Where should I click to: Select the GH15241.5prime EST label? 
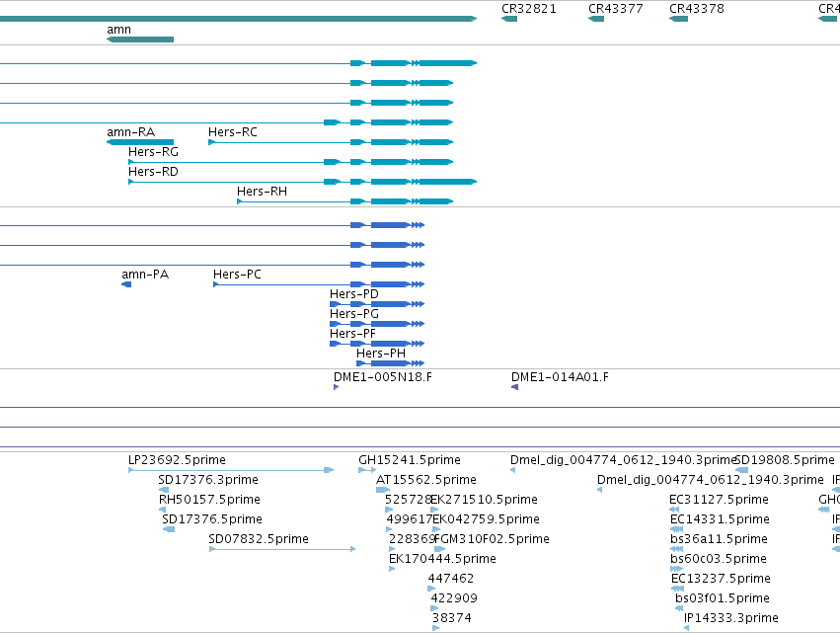[410, 460]
